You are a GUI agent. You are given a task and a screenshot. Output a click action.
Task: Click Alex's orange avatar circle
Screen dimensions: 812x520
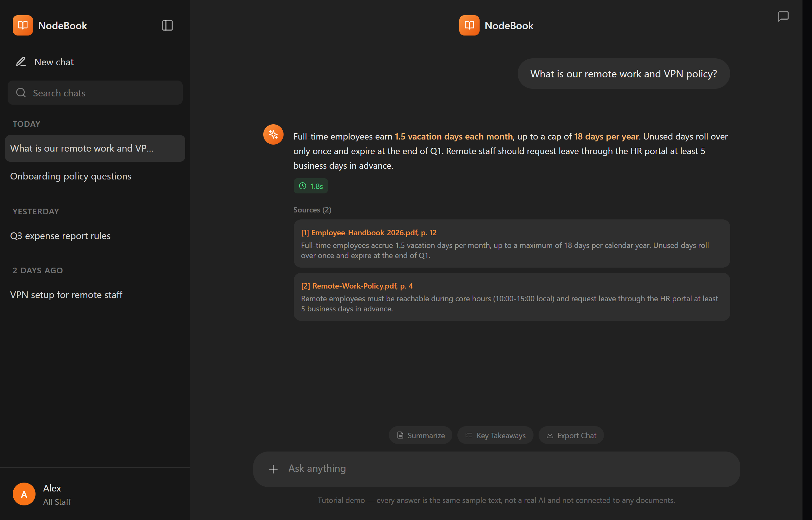[x=24, y=494]
